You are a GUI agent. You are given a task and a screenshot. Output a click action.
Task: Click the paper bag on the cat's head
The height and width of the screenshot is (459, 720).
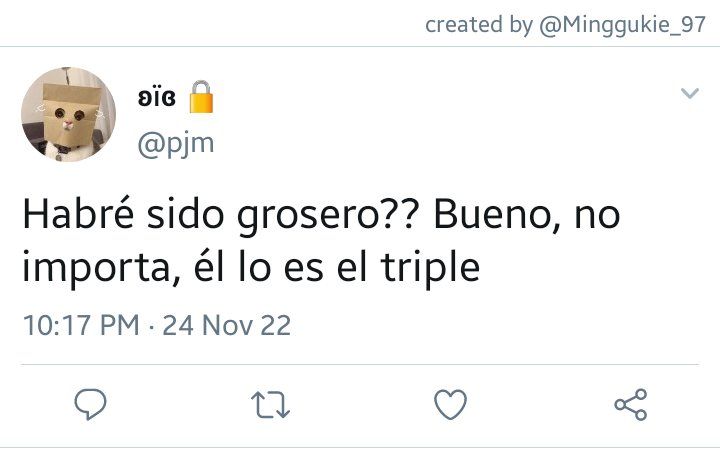tap(70, 114)
